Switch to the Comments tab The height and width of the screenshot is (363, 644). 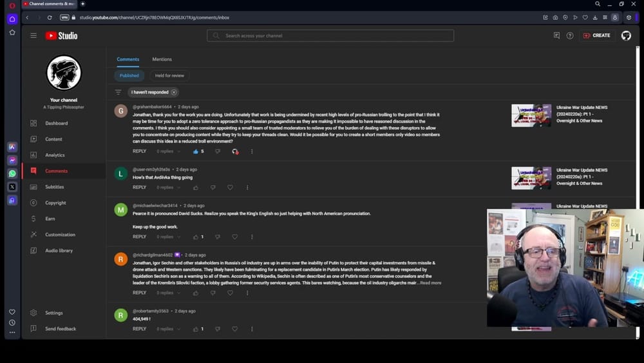point(128,59)
